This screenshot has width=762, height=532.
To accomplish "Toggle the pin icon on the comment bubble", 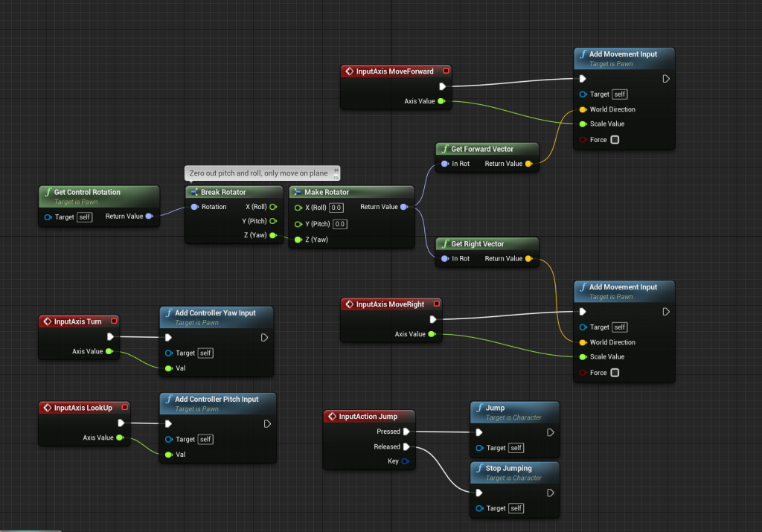I will [335, 170].
